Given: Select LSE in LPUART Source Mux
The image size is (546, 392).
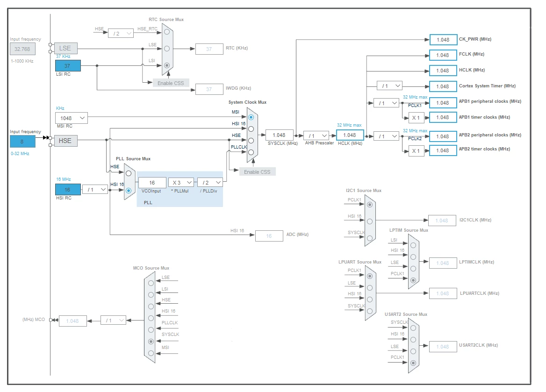Looking at the screenshot, I should 369,288.
